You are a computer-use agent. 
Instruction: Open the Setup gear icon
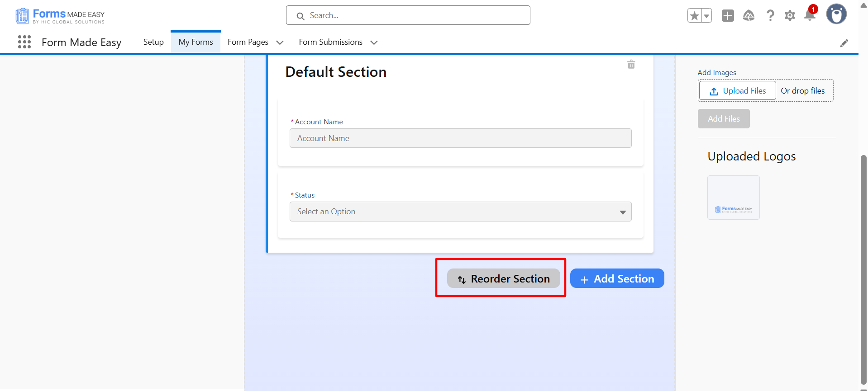[x=790, y=16]
